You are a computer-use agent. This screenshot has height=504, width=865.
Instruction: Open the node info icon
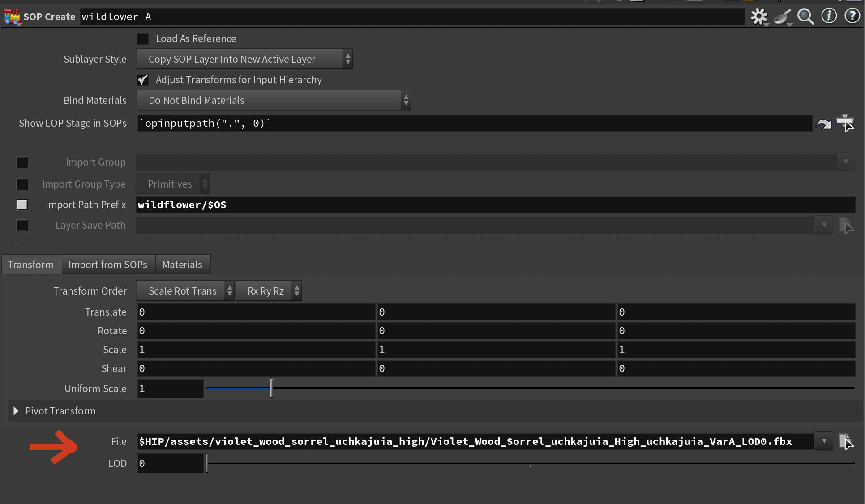click(x=829, y=16)
